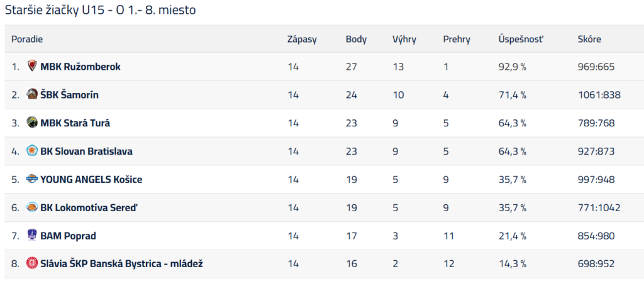Click the Úspešnosť column header
The image size is (644, 291).
(521, 40)
